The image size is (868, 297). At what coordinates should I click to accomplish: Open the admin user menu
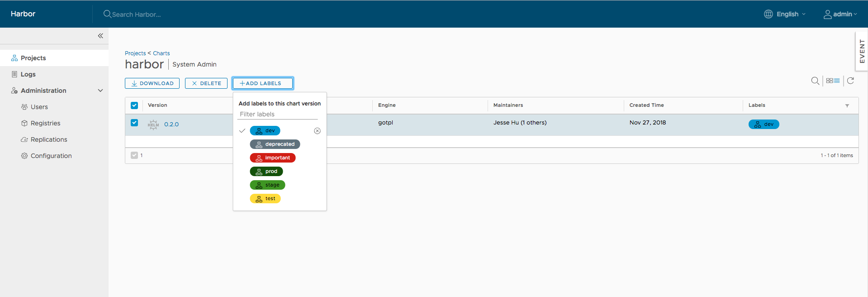tap(840, 14)
